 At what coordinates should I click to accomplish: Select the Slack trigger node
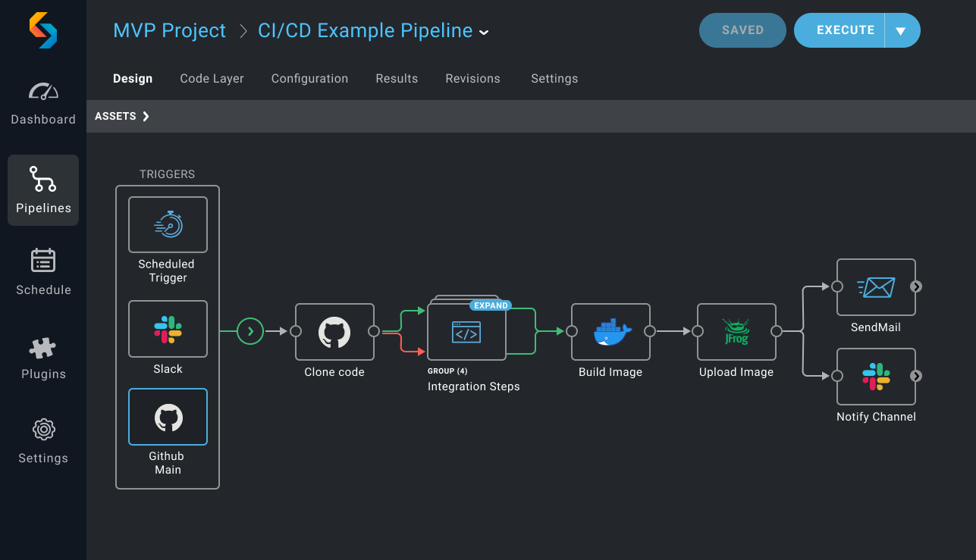(168, 329)
